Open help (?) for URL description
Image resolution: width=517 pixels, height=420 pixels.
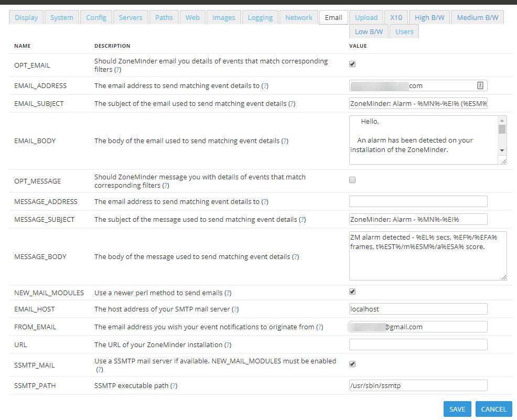[x=228, y=344]
